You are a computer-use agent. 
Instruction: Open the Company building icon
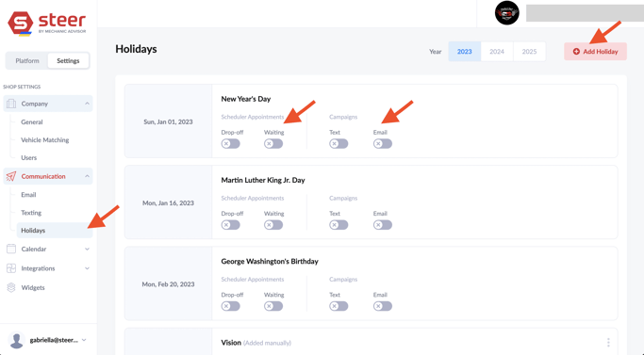(11, 104)
